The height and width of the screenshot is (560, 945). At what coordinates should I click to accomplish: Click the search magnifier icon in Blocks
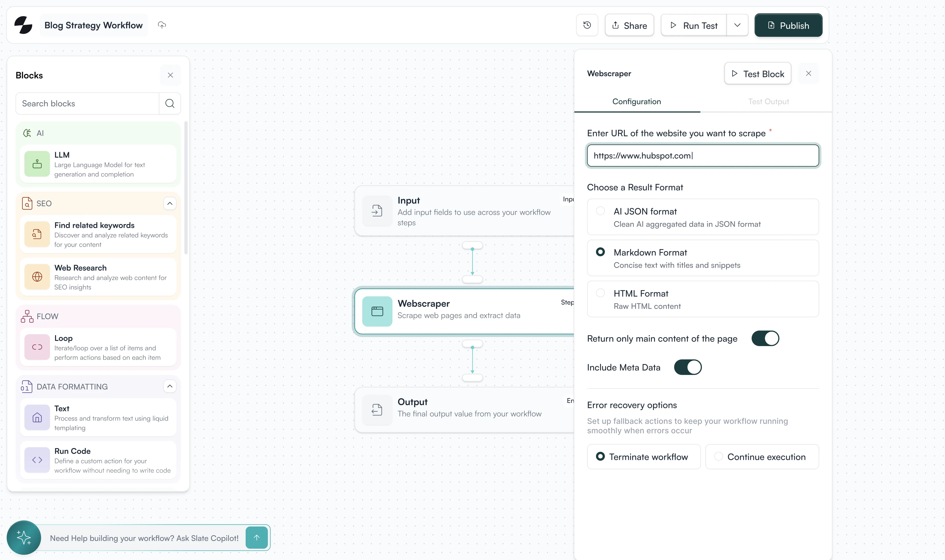pyautogui.click(x=170, y=103)
